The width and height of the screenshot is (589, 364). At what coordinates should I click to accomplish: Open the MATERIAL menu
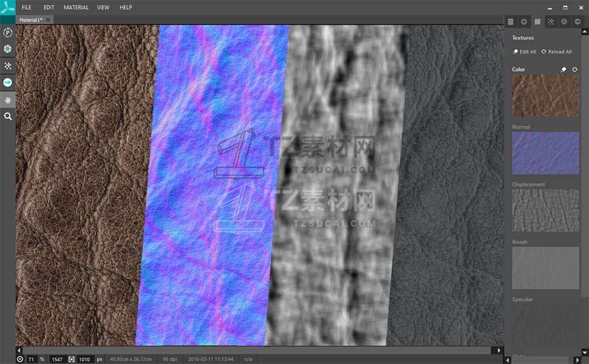tap(77, 7)
